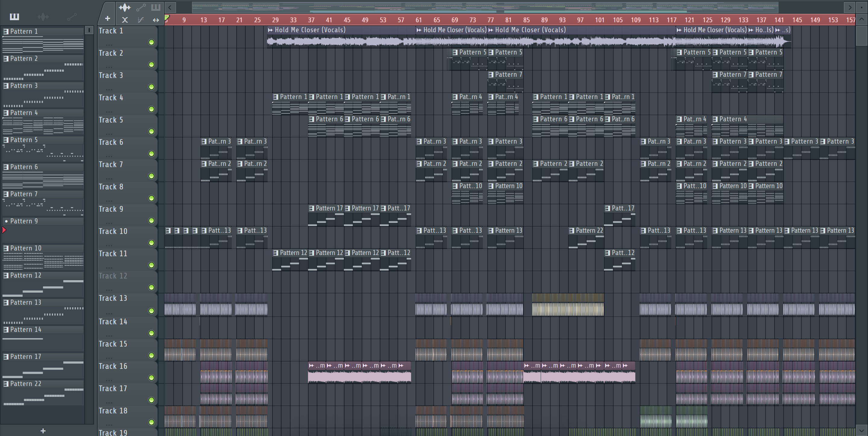Click the green playback start marker
Viewport: 868px width, 436px height.
coord(166,18)
